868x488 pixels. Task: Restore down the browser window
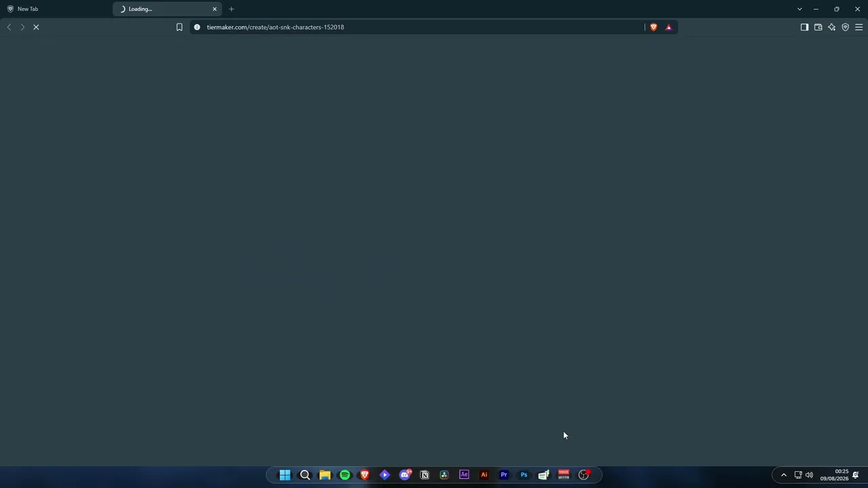point(837,9)
